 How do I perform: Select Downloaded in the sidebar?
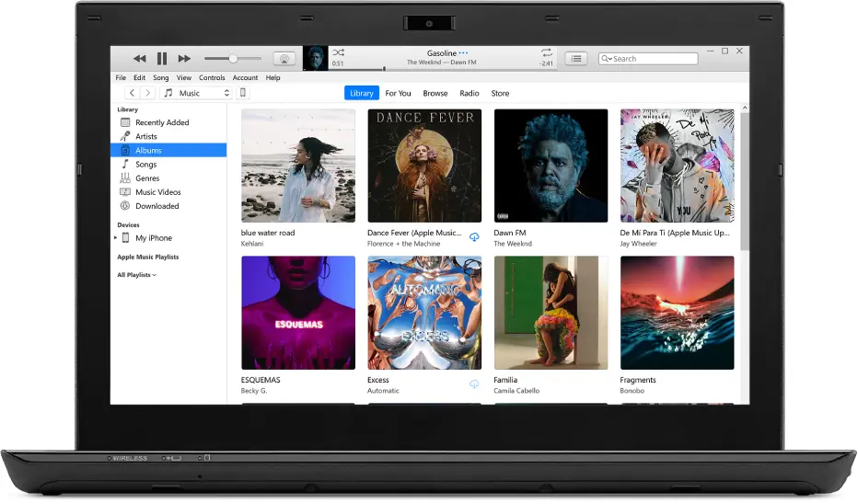(x=168, y=206)
